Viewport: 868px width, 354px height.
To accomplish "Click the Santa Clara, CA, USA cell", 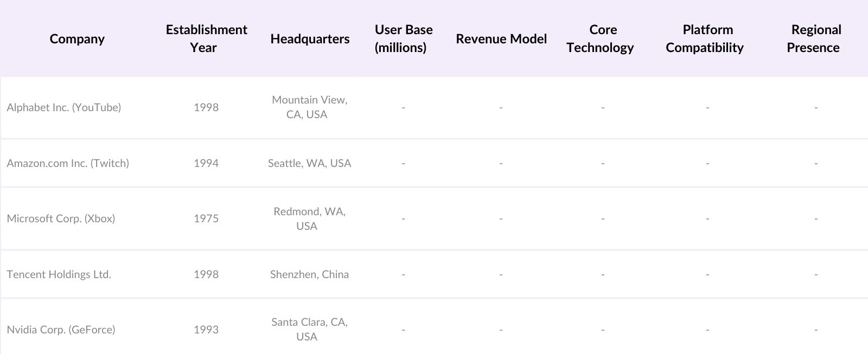I will click(x=309, y=330).
